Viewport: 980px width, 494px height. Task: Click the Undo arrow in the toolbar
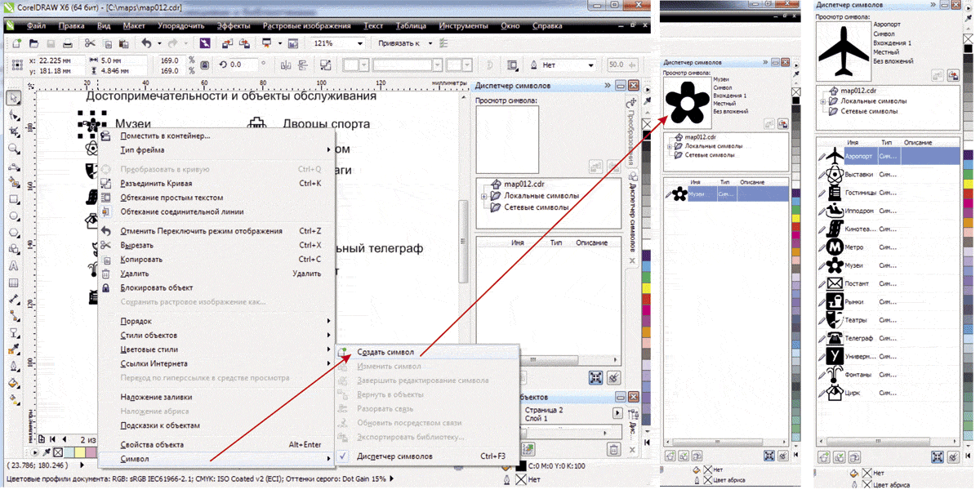147,43
